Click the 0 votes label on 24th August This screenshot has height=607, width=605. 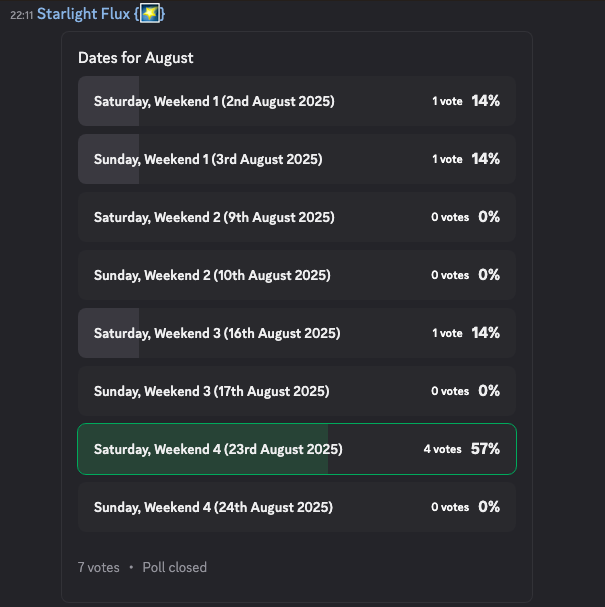click(x=450, y=507)
